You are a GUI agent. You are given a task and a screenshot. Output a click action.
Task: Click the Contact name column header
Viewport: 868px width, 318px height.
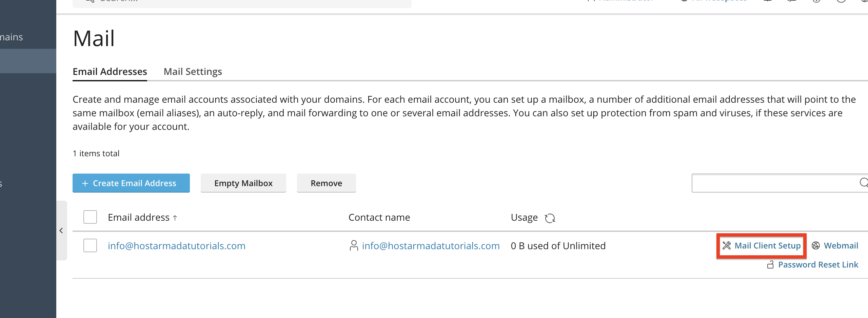pos(379,217)
